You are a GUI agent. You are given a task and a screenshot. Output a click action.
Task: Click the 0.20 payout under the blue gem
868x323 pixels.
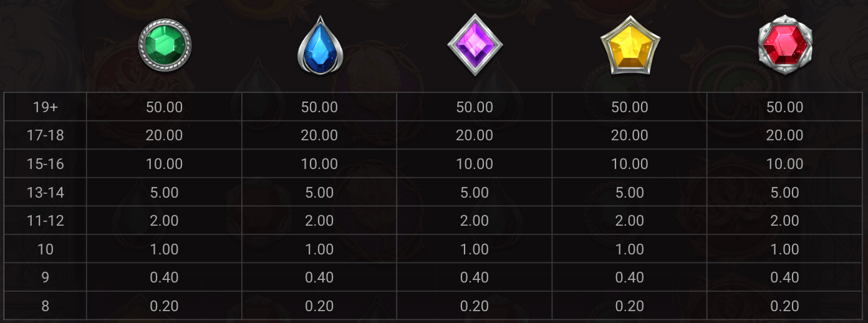(319, 306)
